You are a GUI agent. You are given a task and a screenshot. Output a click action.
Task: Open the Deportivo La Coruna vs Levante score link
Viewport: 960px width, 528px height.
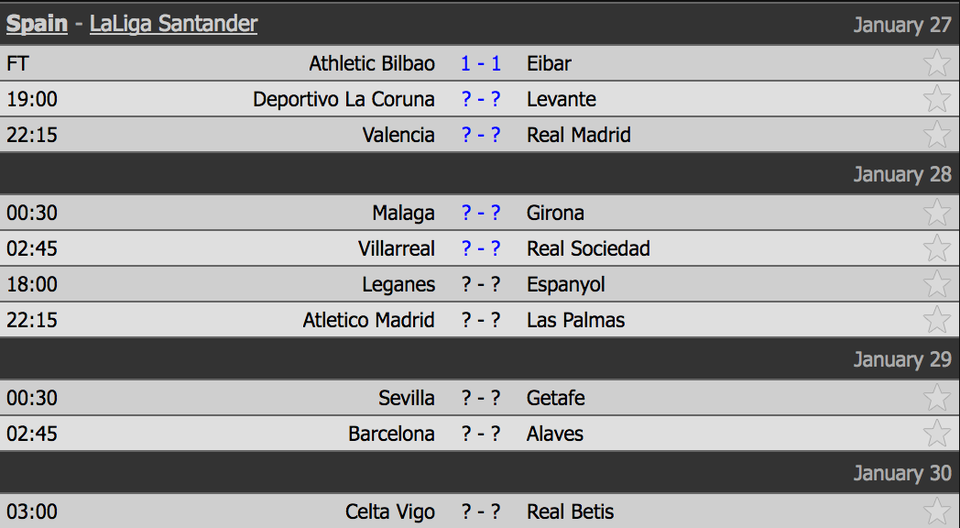[x=481, y=100]
